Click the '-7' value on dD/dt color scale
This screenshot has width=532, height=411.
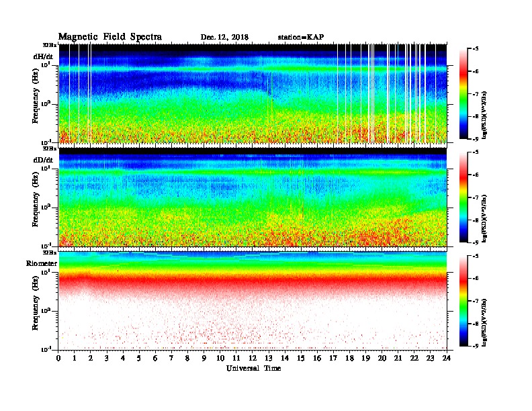point(476,197)
